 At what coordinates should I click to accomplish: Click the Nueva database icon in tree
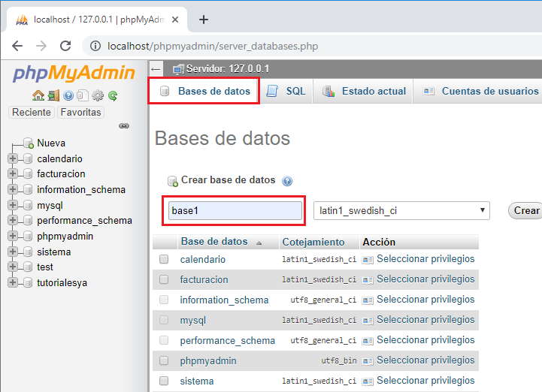(29, 143)
